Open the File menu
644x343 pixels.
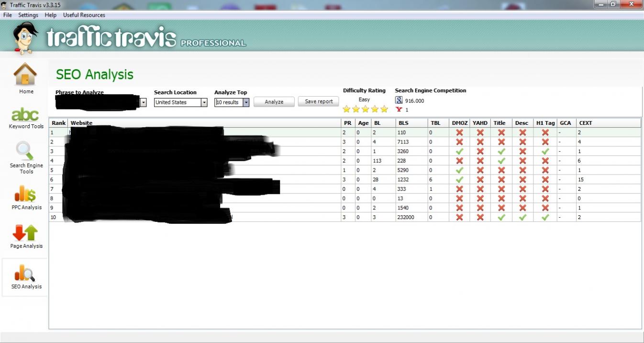coord(8,15)
